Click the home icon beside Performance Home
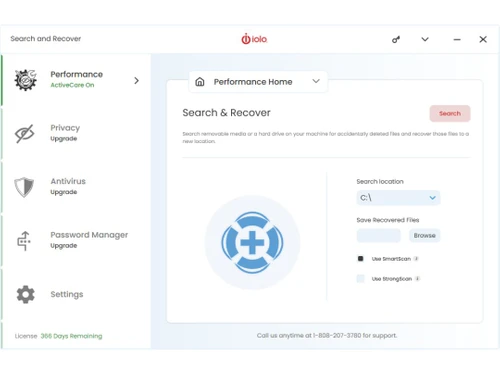Image resolution: width=500 pixels, height=375 pixels. pos(200,82)
